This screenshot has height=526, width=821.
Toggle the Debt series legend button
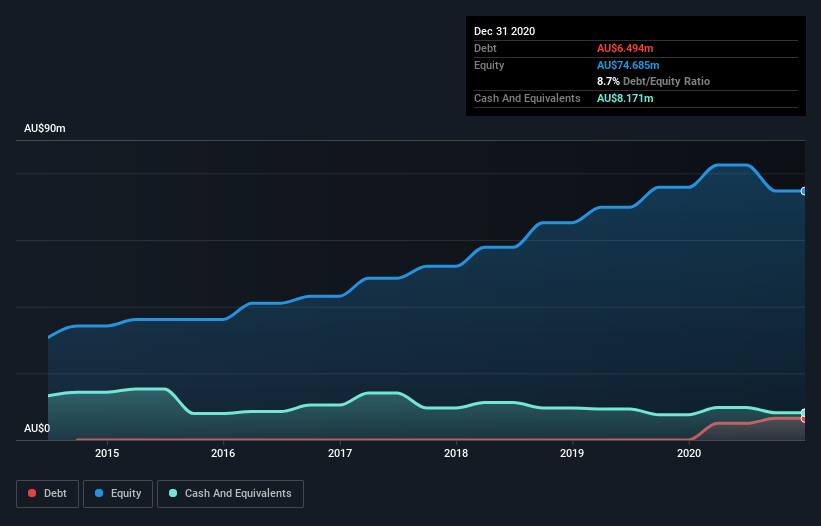(x=47, y=494)
